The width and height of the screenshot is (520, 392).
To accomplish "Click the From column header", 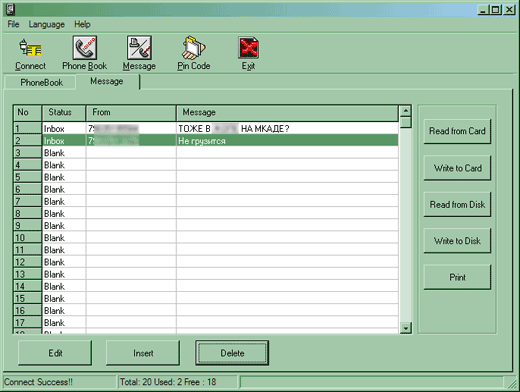I will click(x=131, y=113).
